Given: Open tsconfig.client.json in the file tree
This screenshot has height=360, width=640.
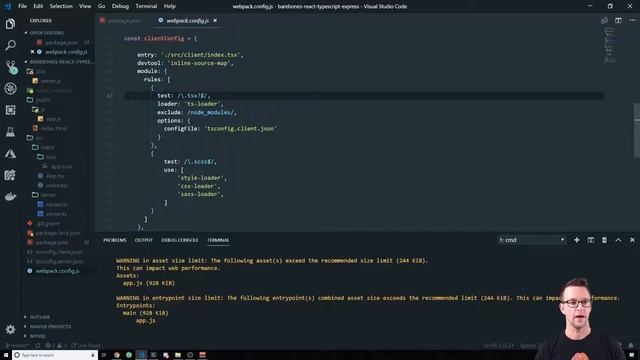Looking at the screenshot, I should 59,252.
